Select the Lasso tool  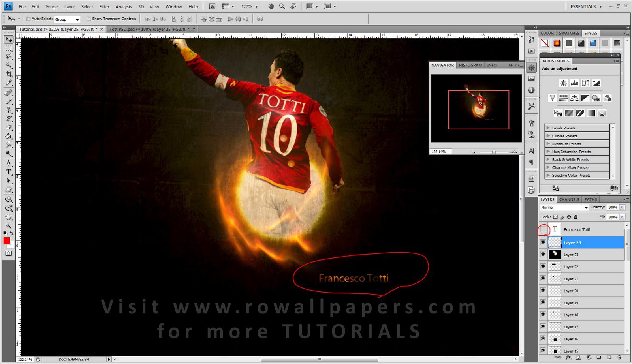[x=9, y=57]
